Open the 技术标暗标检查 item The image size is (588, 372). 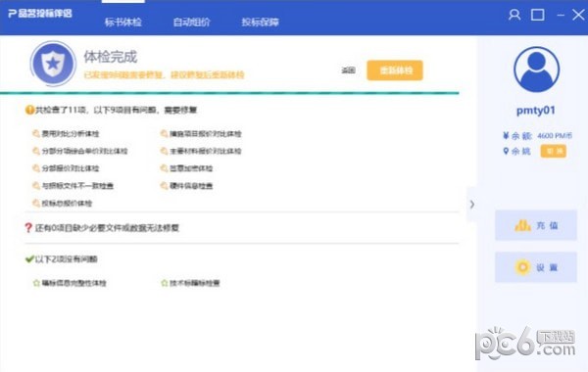(195, 283)
